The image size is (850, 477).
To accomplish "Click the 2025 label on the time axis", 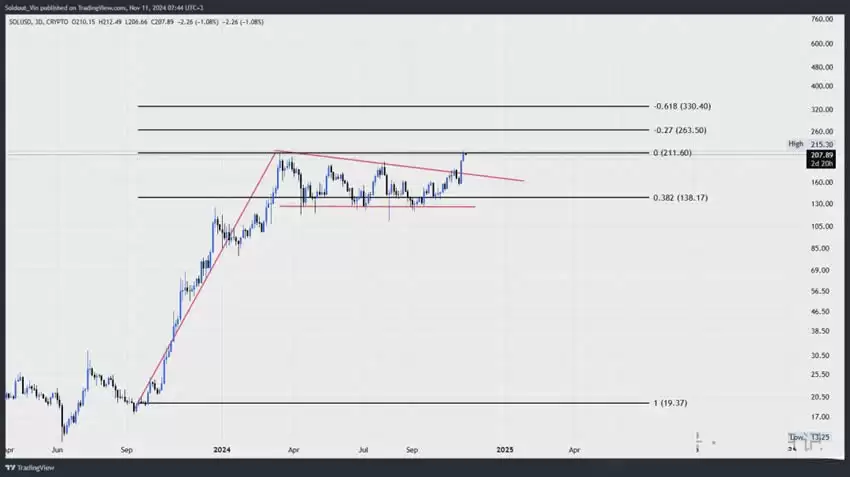I will (506, 451).
